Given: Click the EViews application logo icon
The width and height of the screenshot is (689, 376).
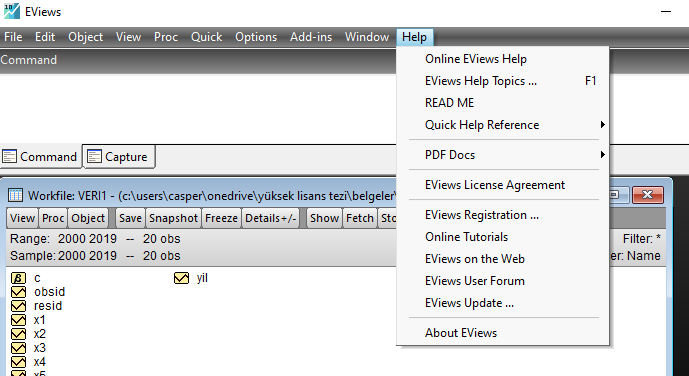Looking at the screenshot, I should click(x=12, y=11).
